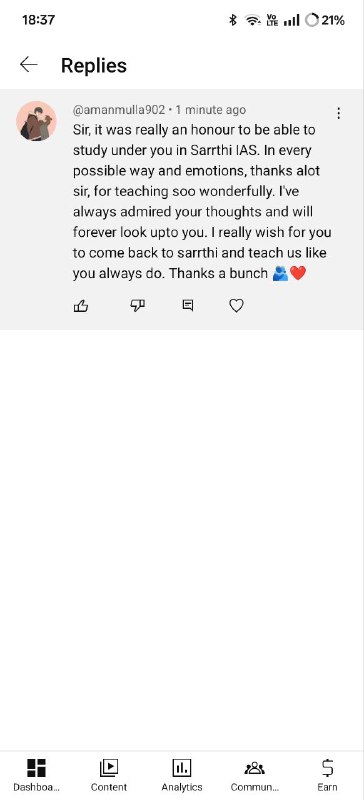Open the three-dot comment options menu
This screenshot has height=800, width=364.
pyautogui.click(x=338, y=113)
